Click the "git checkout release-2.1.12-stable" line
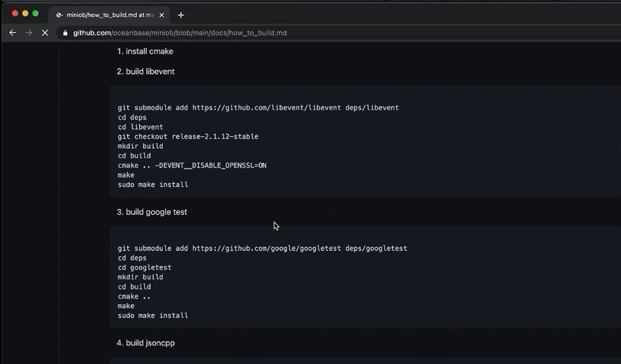 188,136
